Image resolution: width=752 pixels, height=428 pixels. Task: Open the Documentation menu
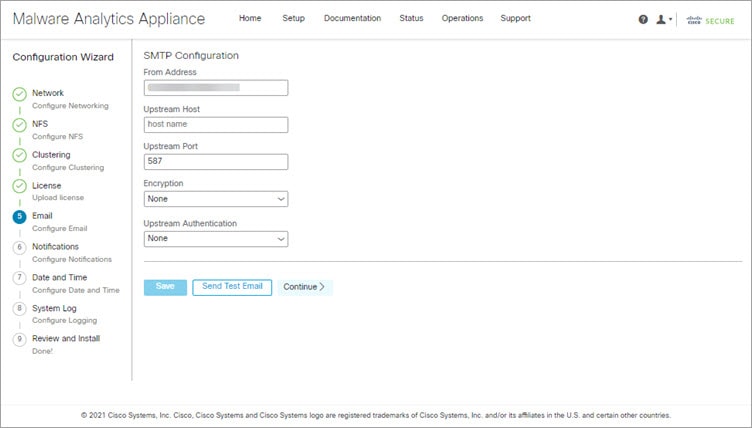coord(352,18)
